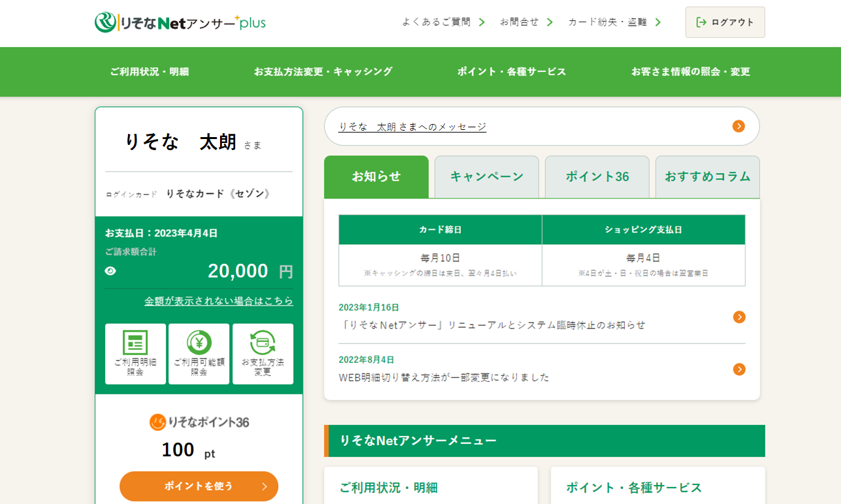Open お支払方法変更・キャッシング navigation menu
Screen dimensions: 841x504
pos(323,72)
